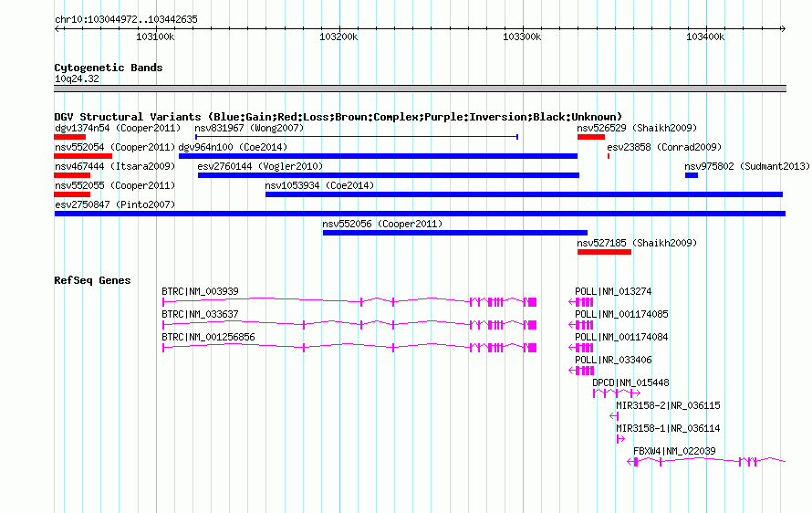Click the Cytogenetic Bands track title
812x513 pixels.
click(x=109, y=68)
